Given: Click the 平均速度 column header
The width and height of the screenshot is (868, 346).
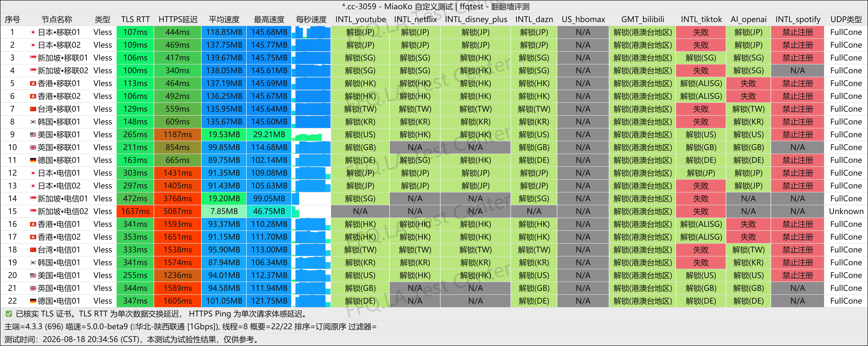Looking at the screenshot, I should (224, 19).
